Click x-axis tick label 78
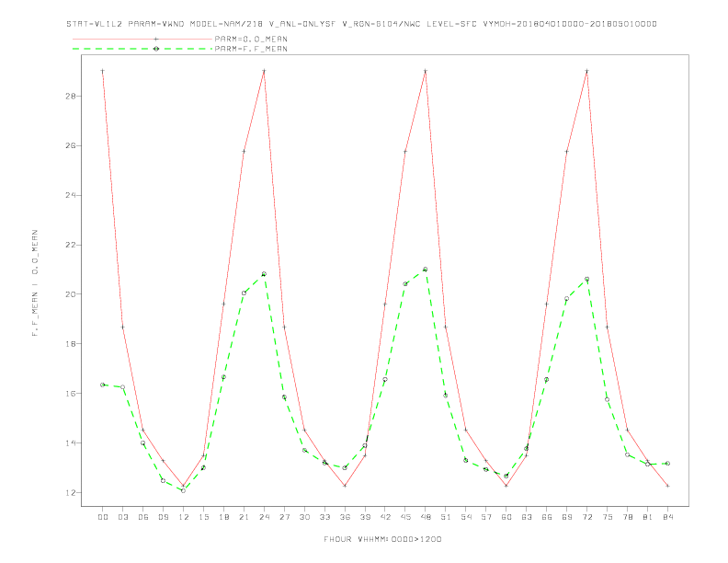This screenshot has width=728, height=563. tap(627, 517)
